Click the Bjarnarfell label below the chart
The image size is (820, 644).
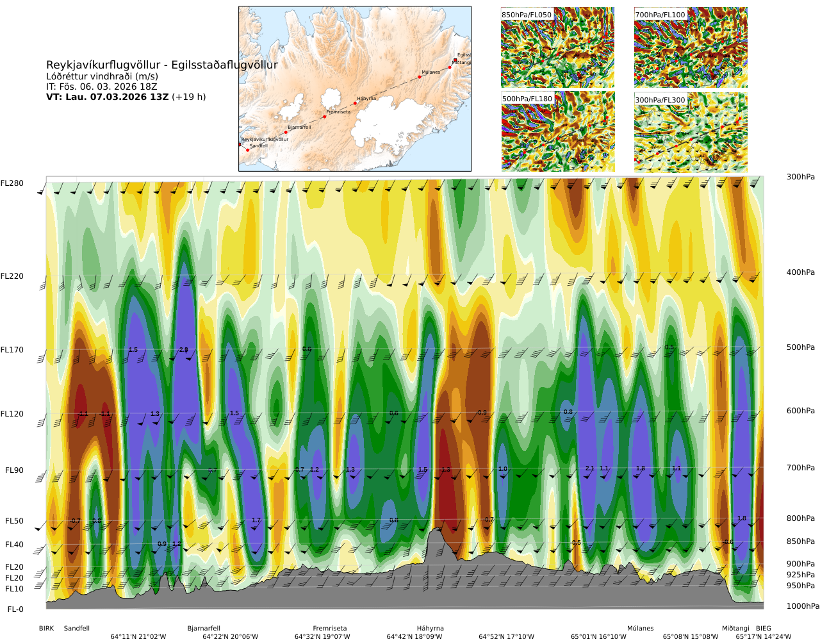pyautogui.click(x=204, y=629)
